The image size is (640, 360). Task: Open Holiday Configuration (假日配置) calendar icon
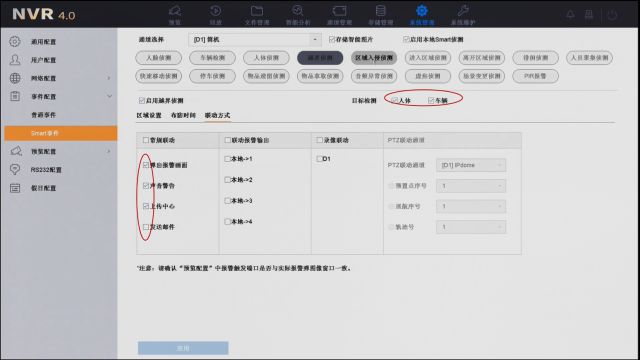(x=15, y=188)
